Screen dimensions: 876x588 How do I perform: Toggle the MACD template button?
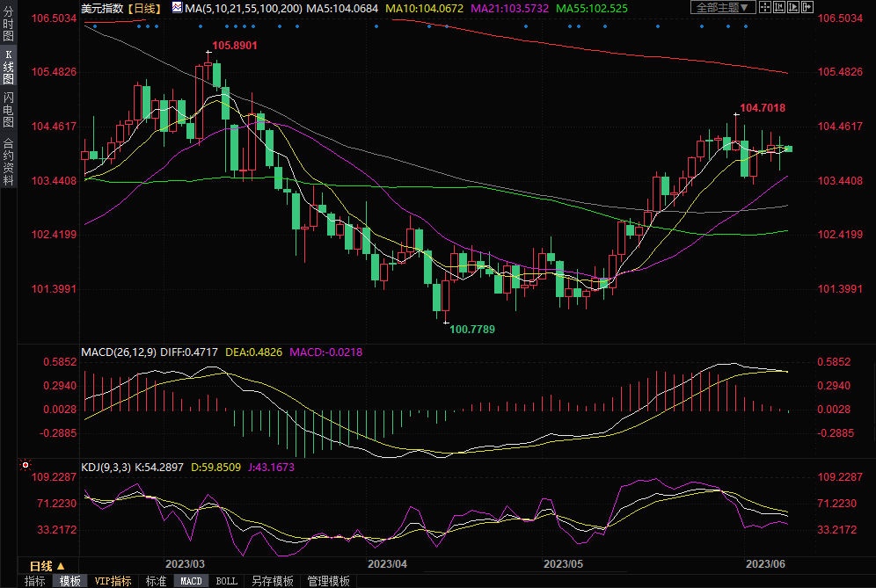pyautogui.click(x=191, y=581)
